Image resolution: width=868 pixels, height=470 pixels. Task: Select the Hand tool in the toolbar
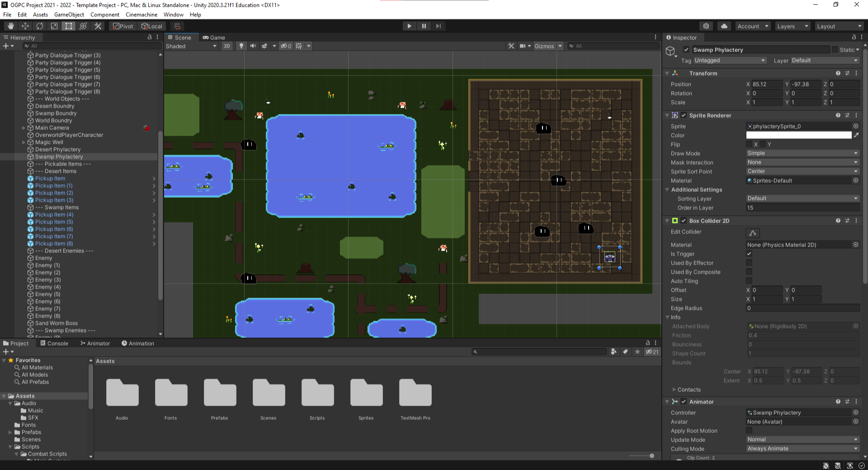(x=10, y=26)
